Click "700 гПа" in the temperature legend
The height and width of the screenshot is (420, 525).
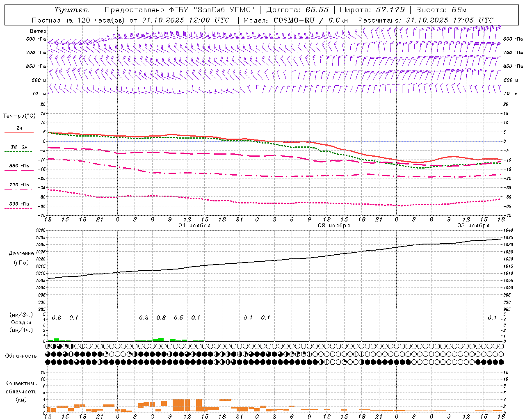[x=19, y=185]
